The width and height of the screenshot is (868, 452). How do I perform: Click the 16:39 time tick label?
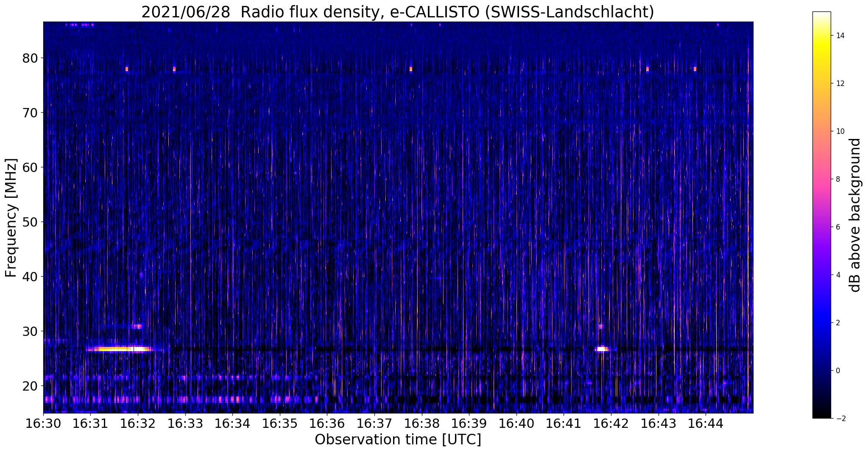[x=469, y=424]
